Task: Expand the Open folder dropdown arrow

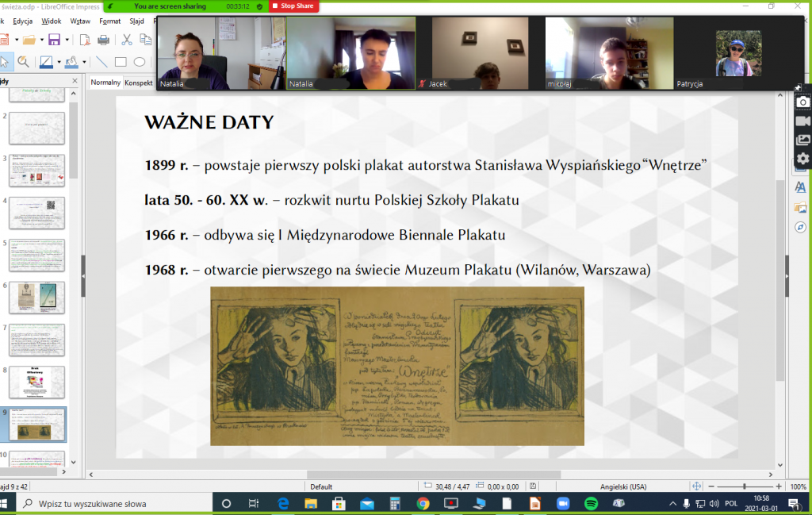Action: point(40,40)
